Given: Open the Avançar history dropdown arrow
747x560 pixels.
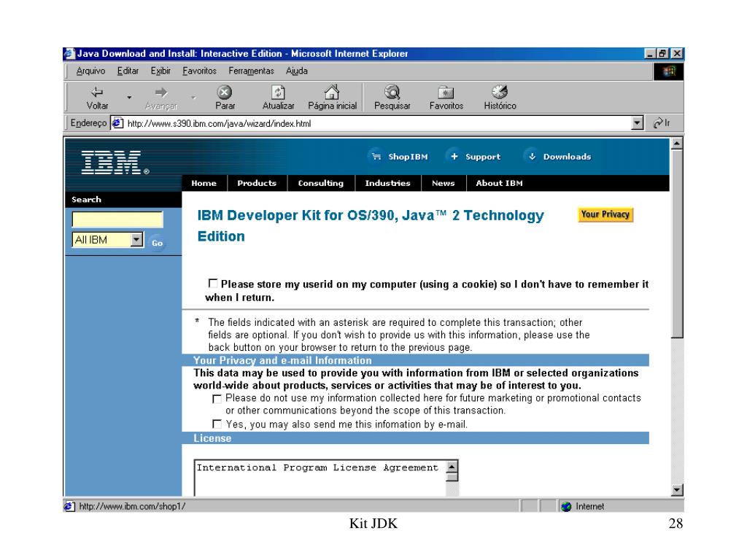Looking at the screenshot, I should coord(193,97).
